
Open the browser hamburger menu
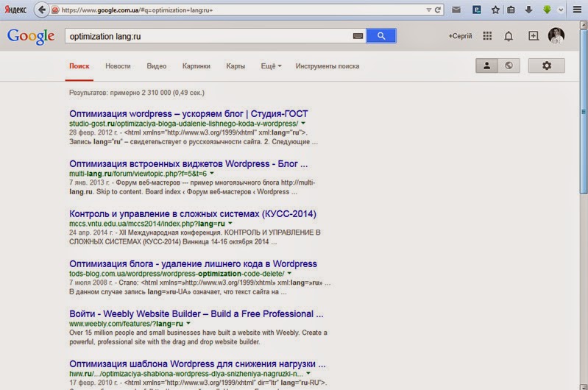(577, 10)
